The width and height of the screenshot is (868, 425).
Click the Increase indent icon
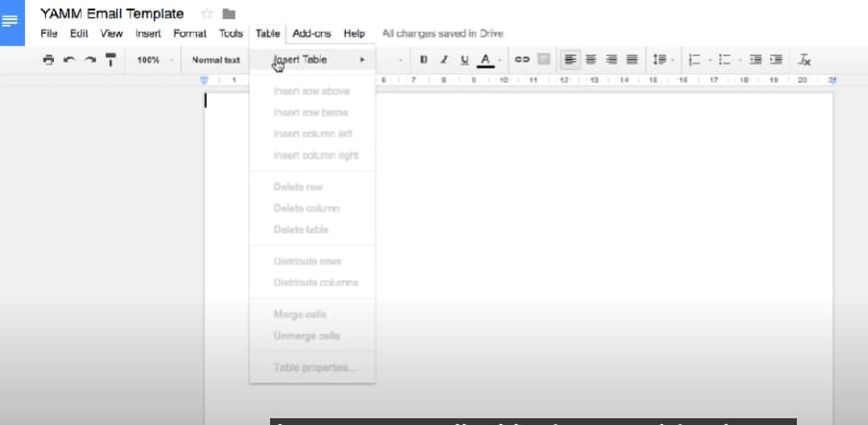pyautogui.click(x=776, y=60)
